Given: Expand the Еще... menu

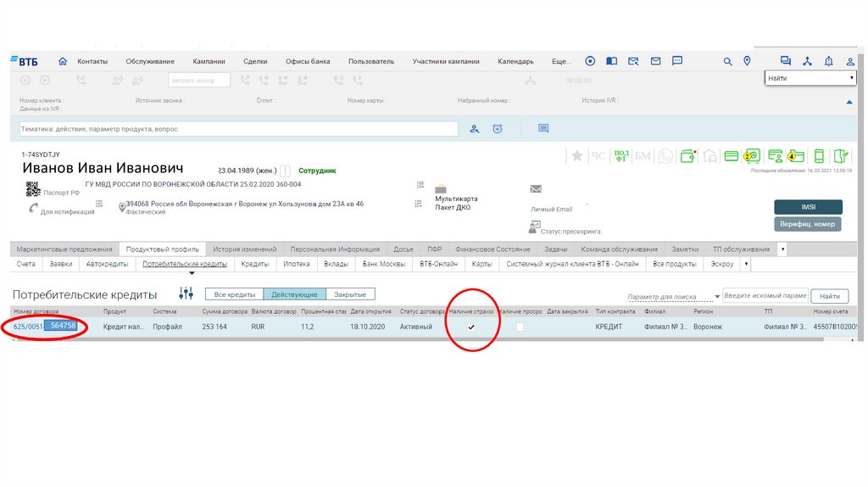Looking at the screenshot, I should (x=561, y=61).
